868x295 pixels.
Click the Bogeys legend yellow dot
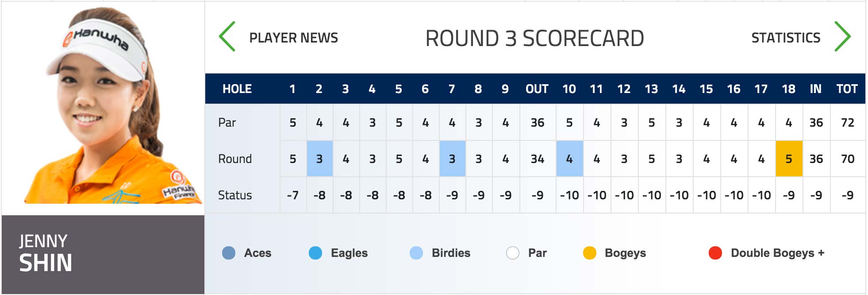pyautogui.click(x=590, y=253)
